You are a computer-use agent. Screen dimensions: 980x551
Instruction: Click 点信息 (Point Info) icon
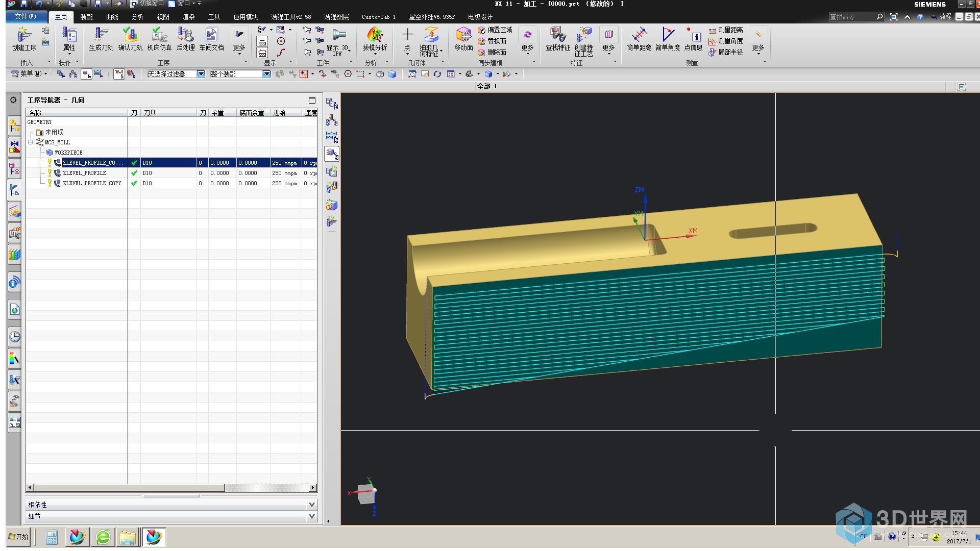[693, 39]
